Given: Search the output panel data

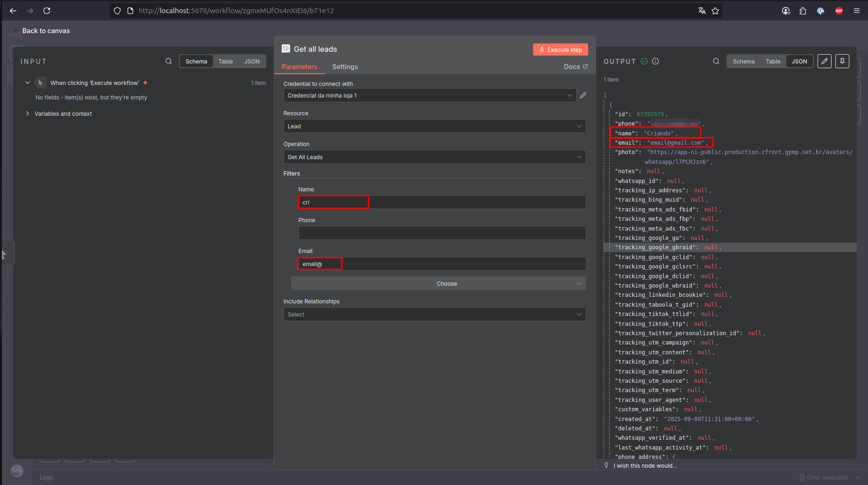Looking at the screenshot, I should coord(716,61).
